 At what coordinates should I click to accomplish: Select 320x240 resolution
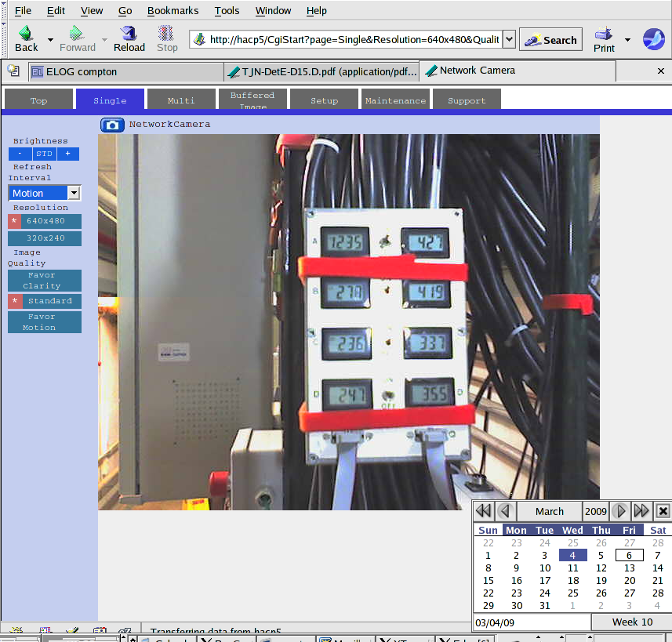coord(45,238)
